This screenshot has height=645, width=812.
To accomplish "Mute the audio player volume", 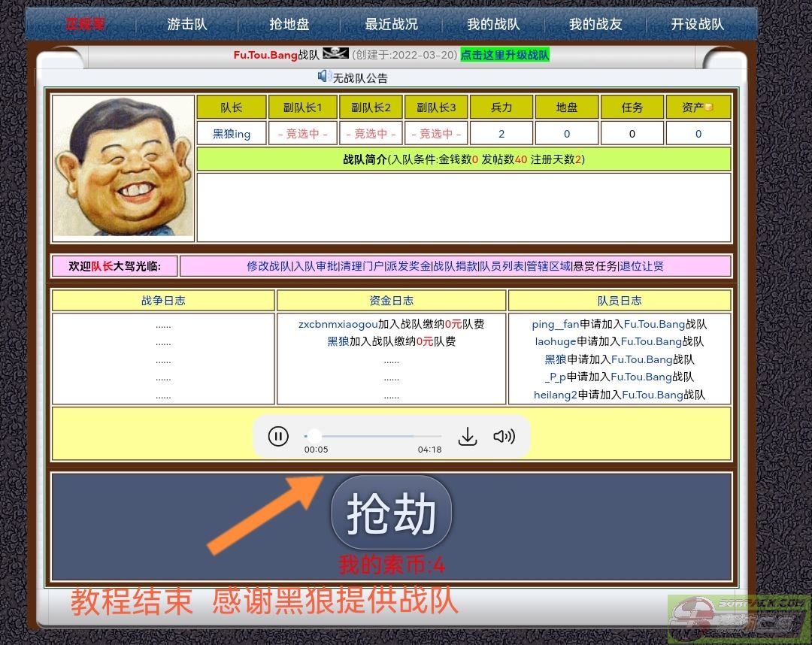I will tap(504, 436).
